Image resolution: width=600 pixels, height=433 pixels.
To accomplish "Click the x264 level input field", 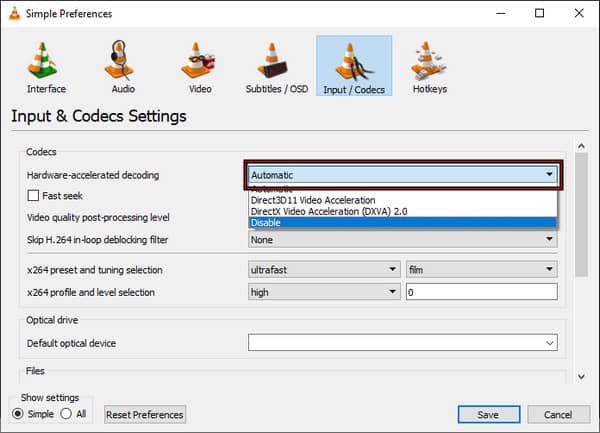I will tap(482, 292).
